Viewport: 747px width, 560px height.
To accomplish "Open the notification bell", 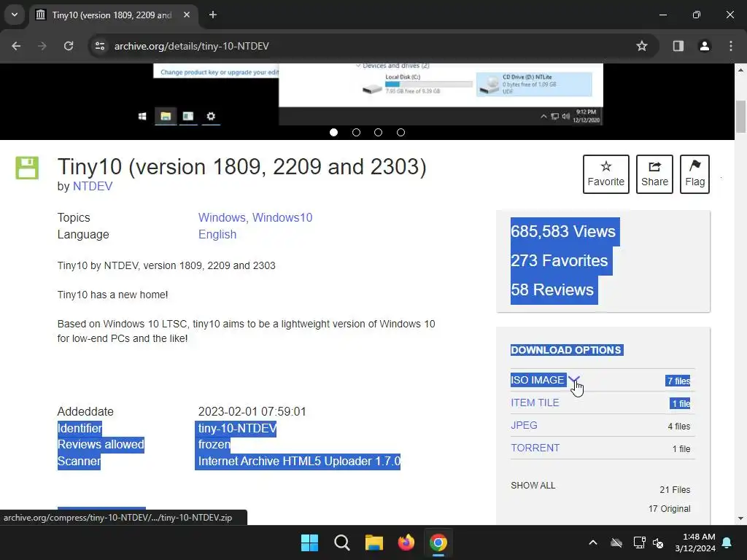I will (x=727, y=542).
